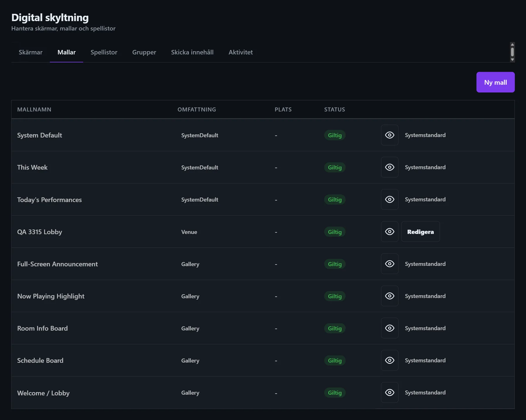Image resolution: width=526 pixels, height=420 pixels.
Task: Show the Aktivitet tab
Action: click(x=240, y=52)
